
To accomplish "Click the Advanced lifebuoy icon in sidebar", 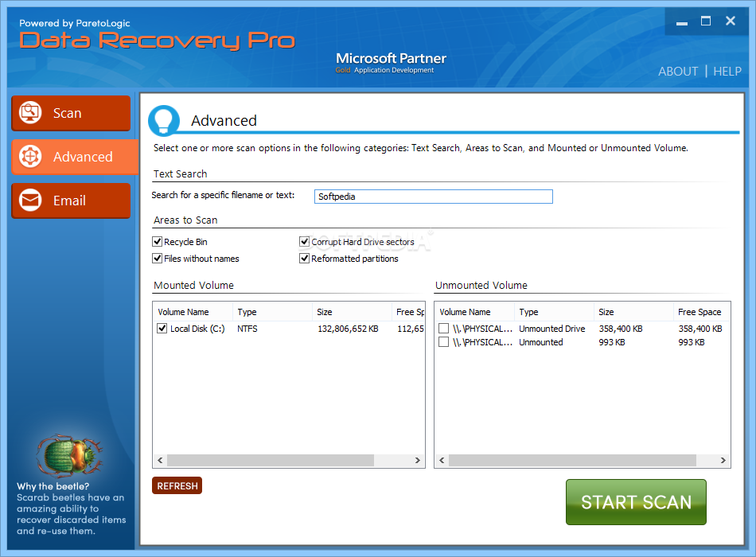I will [x=30, y=157].
